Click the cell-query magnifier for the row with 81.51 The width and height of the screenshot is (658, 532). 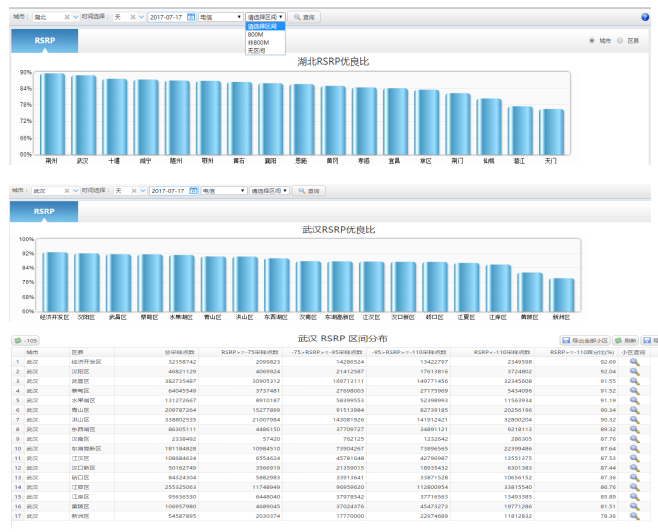tap(634, 507)
